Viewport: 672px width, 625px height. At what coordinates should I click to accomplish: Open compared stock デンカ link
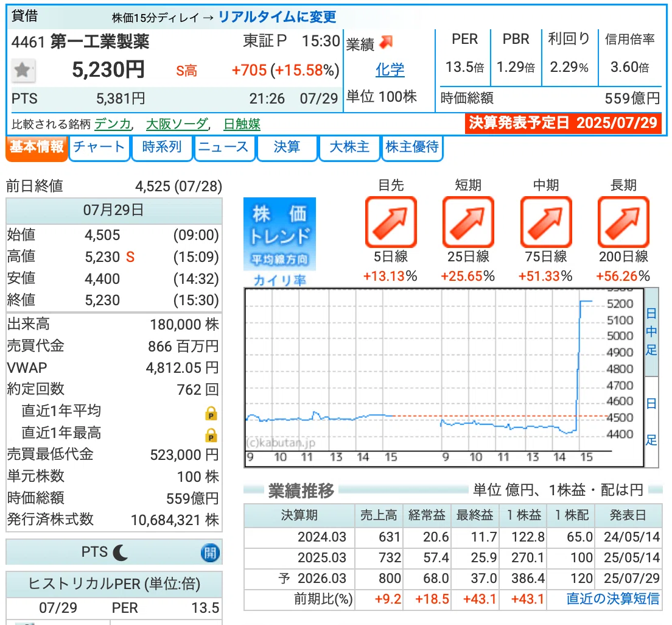point(112,124)
